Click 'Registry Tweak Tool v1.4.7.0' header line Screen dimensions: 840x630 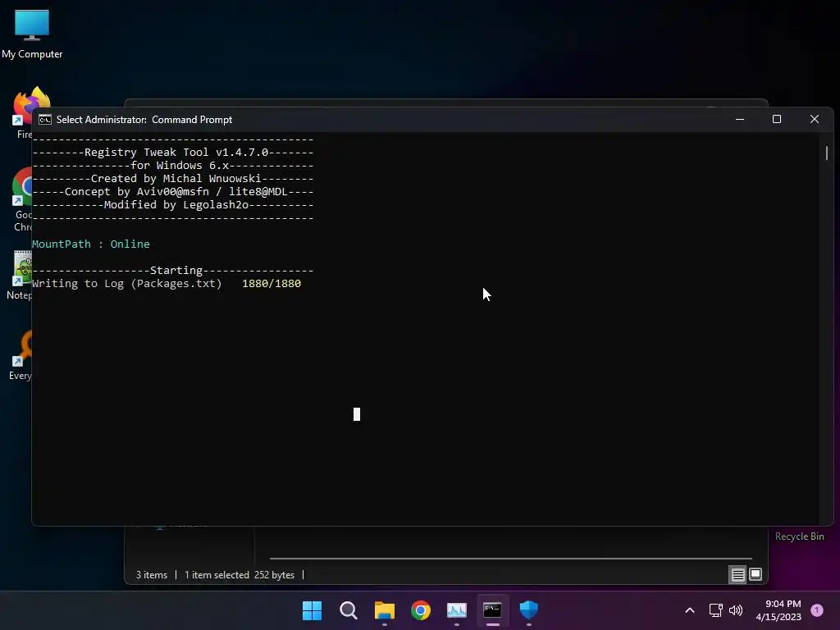click(x=173, y=152)
